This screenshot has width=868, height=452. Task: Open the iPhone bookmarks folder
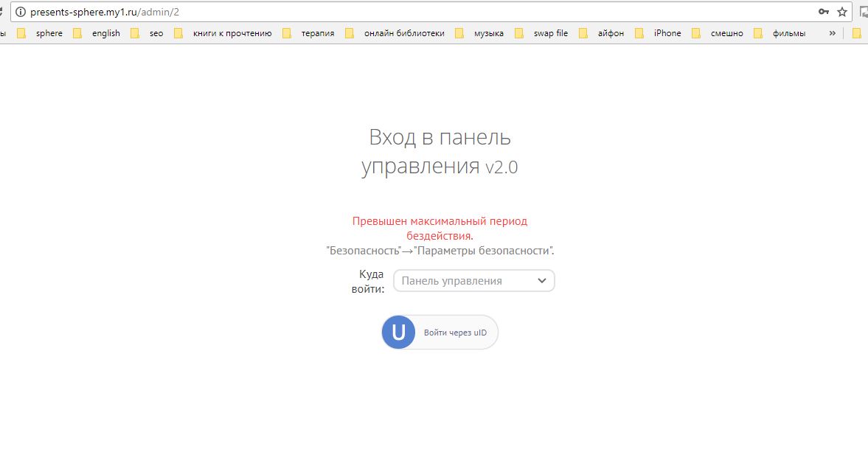659,33
